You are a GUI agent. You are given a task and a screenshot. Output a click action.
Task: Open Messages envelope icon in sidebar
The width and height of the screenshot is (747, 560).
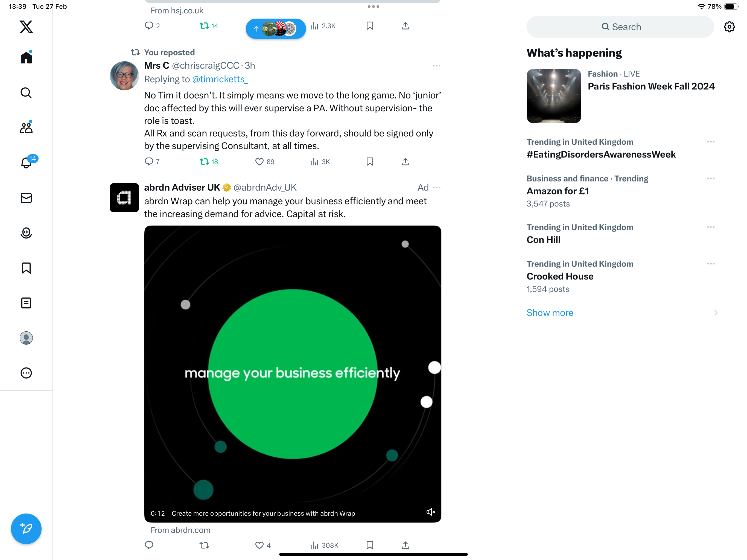(x=26, y=198)
